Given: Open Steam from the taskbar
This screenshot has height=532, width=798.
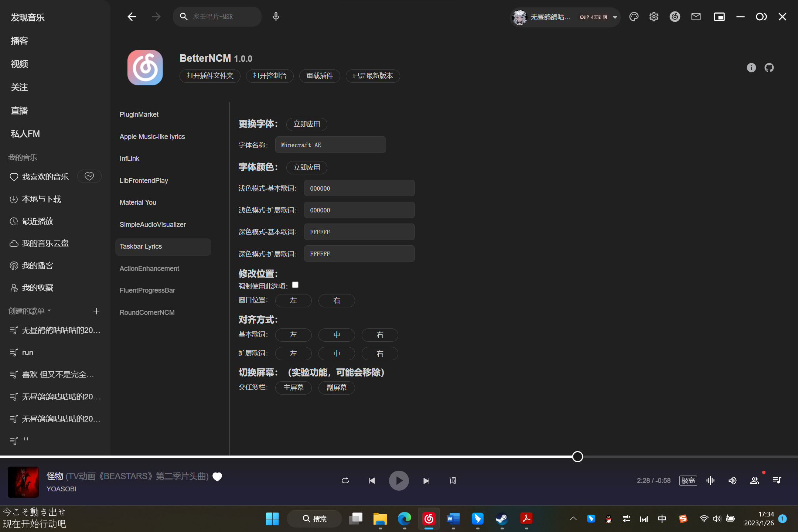Looking at the screenshot, I should (501, 519).
